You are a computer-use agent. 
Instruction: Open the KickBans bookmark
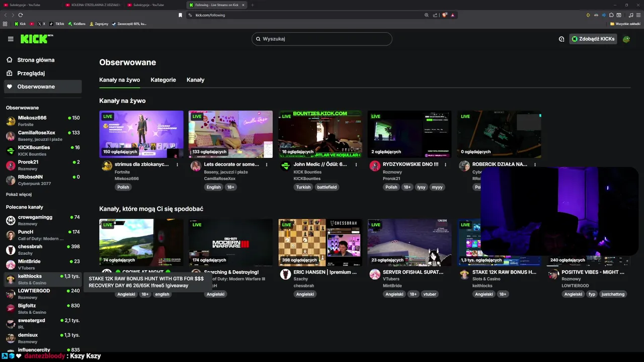tap(77, 24)
